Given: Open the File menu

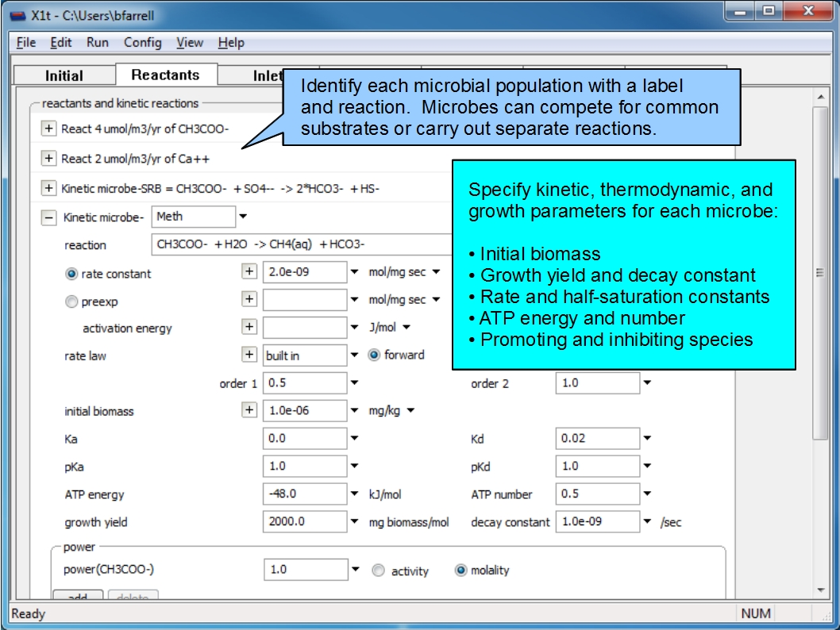Looking at the screenshot, I should coord(26,42).
